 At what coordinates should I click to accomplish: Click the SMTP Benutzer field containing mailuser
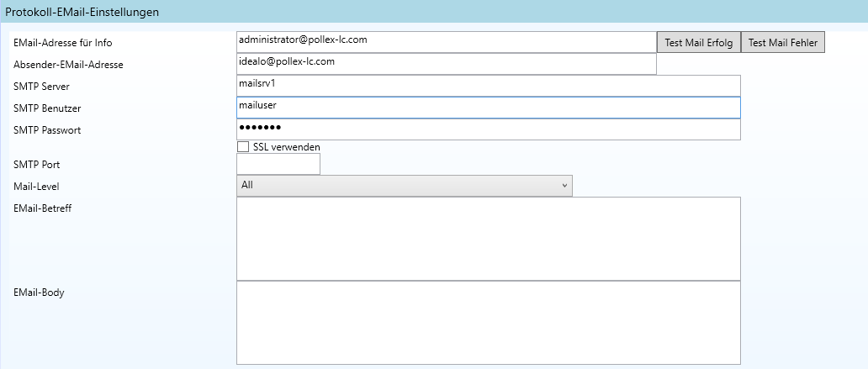pyautogui.click(x=488, y=108)
